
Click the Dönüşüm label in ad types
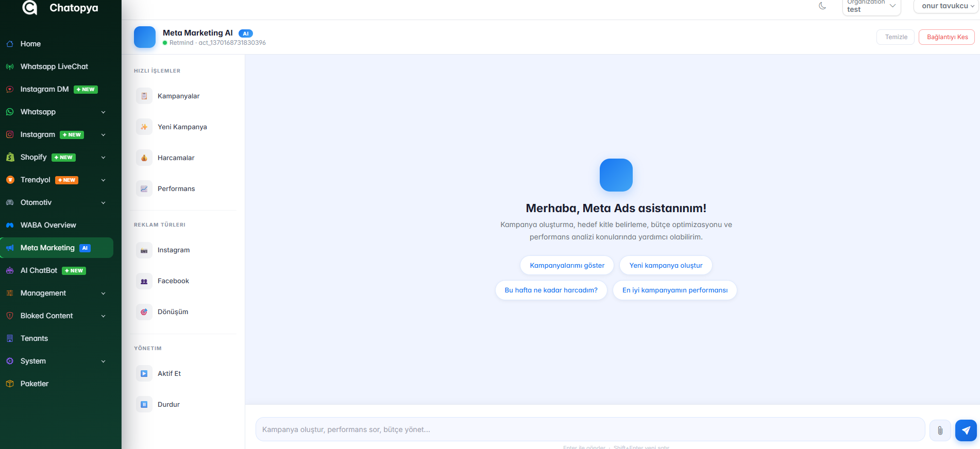tap(173, 312)
